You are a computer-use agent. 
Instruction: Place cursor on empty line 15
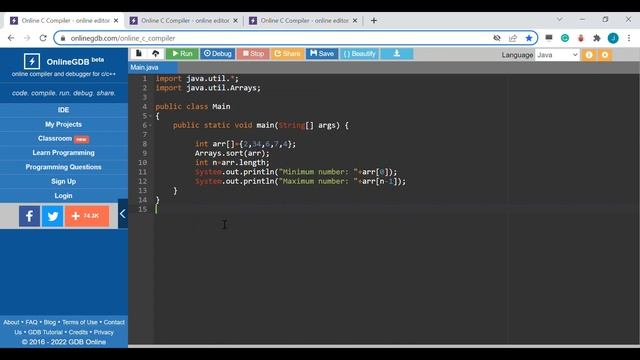396,209
